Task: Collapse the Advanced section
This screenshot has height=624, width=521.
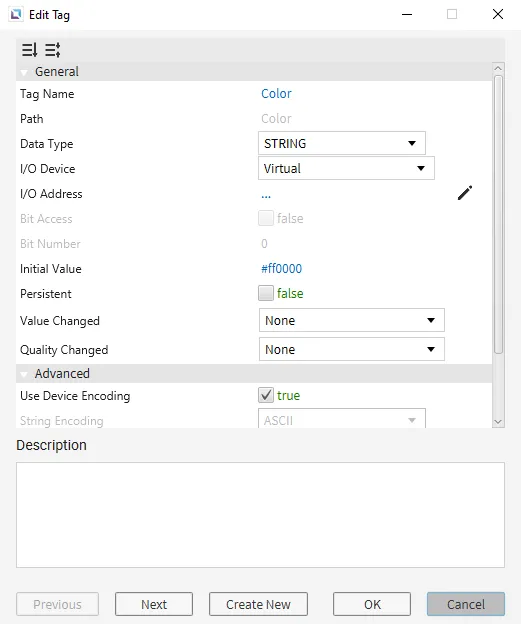Action: tap(24, 374)
